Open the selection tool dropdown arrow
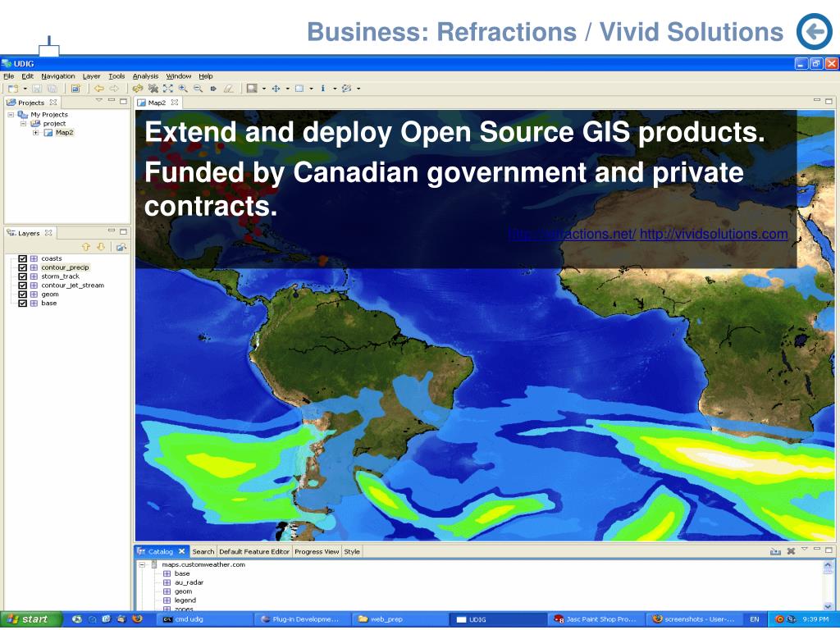 [x=311, y=89]
